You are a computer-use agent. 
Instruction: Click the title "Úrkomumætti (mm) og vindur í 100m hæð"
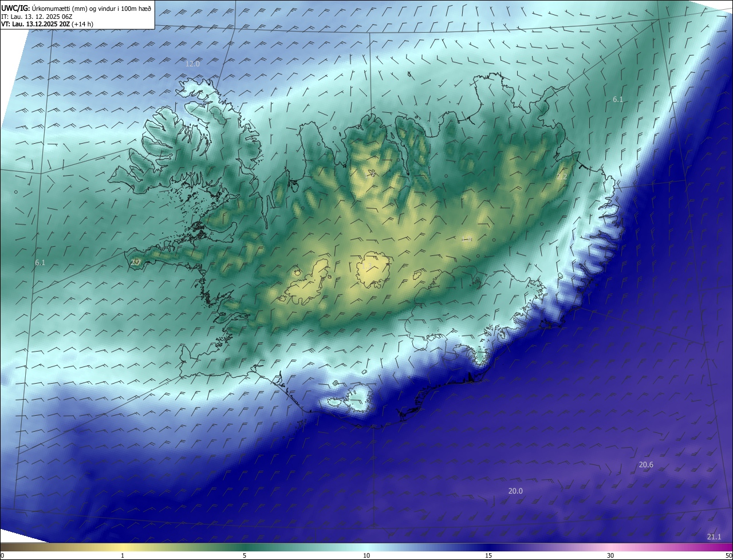click(92, 8)
